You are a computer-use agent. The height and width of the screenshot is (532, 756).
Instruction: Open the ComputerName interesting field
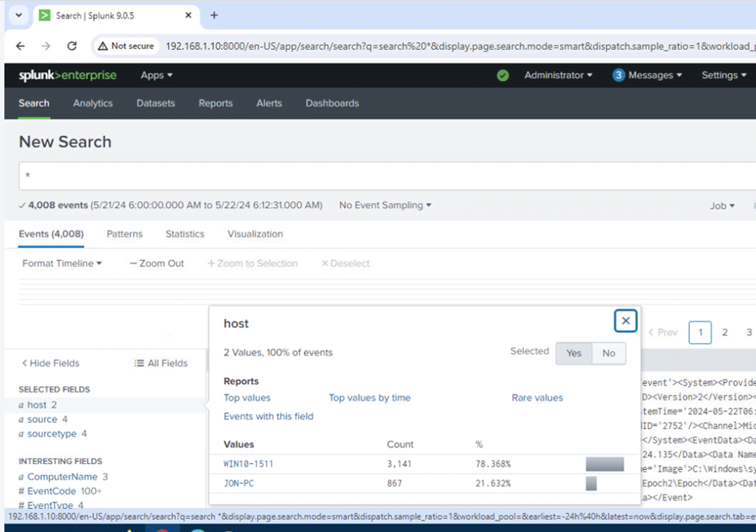click(x=63, y=477)
